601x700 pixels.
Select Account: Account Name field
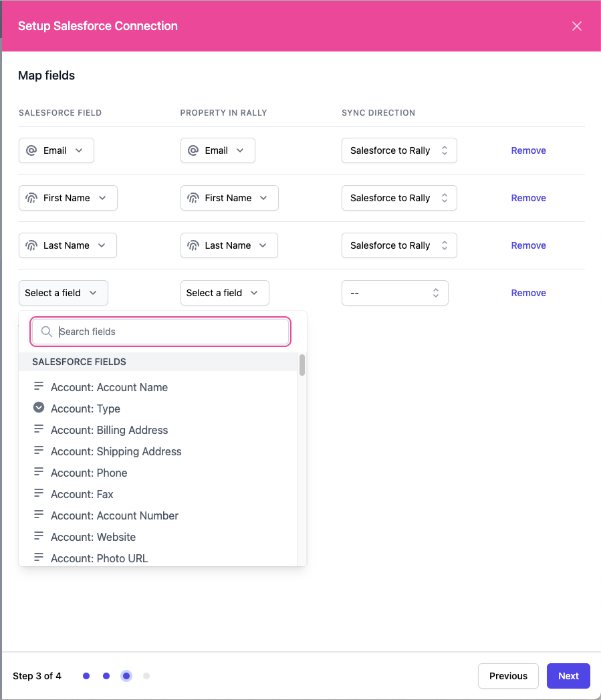[158, 387]
